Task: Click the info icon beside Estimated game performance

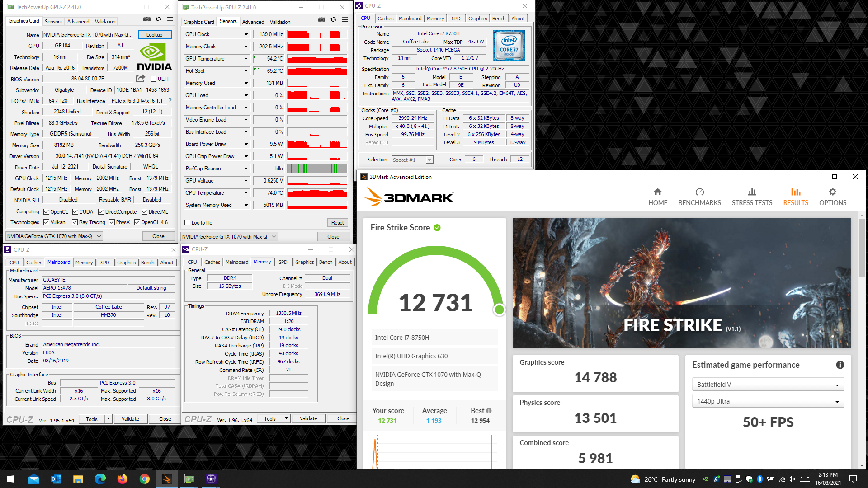Action: 840,365
